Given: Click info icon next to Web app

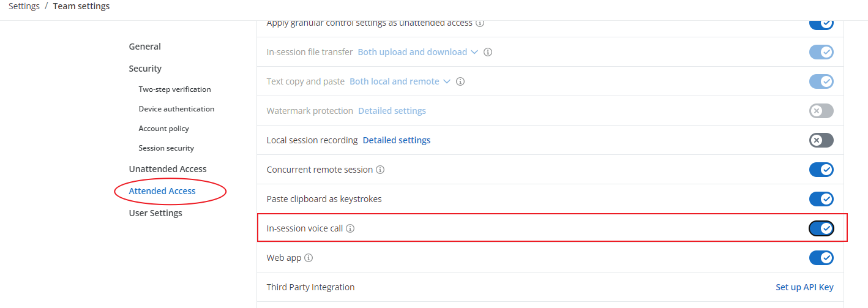Looking at the screenshot, I should [309, 258].
